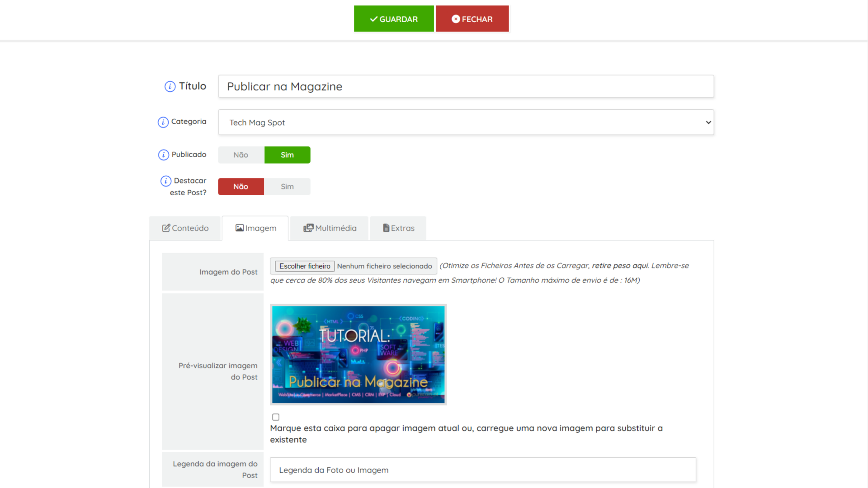This screenshot has height=488, width=868.
Task: Check the box to delete the current image
Action: 276,417
